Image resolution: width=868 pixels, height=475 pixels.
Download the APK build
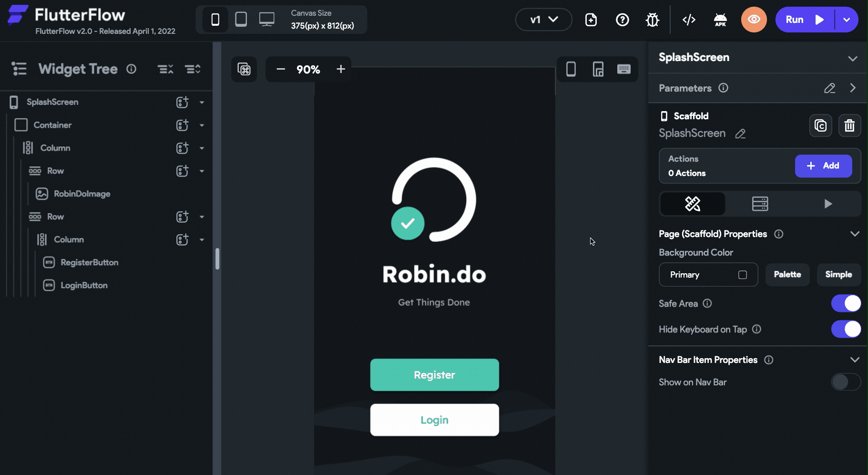point(720,20)
